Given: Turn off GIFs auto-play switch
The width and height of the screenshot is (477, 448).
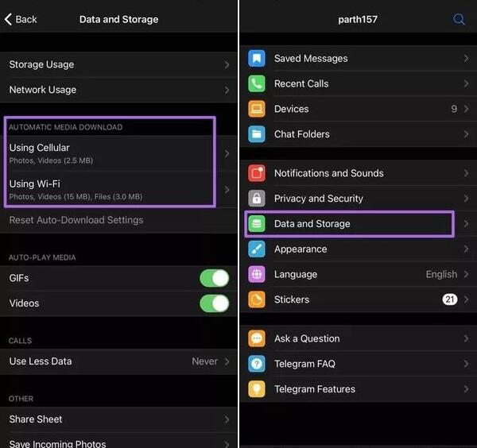Looking at the screenshot, I should [214, 278].
